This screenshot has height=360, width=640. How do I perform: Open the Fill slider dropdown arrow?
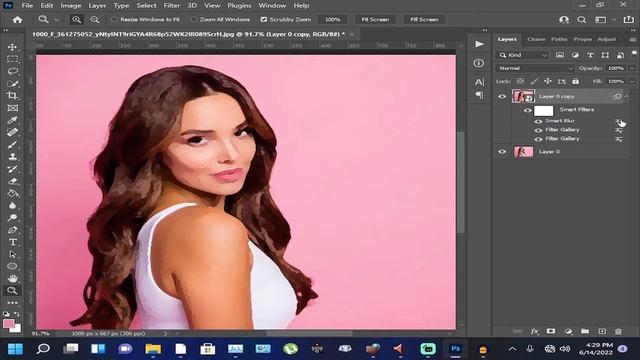tap(632, 81)
